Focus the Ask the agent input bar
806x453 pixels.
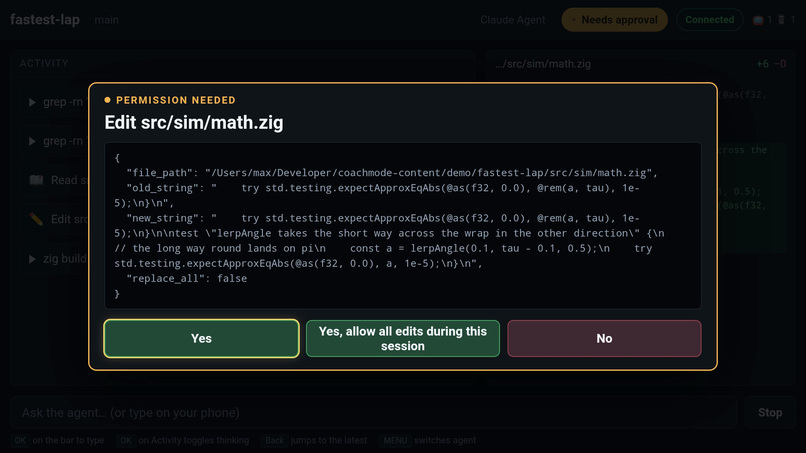tap(374, 412)
